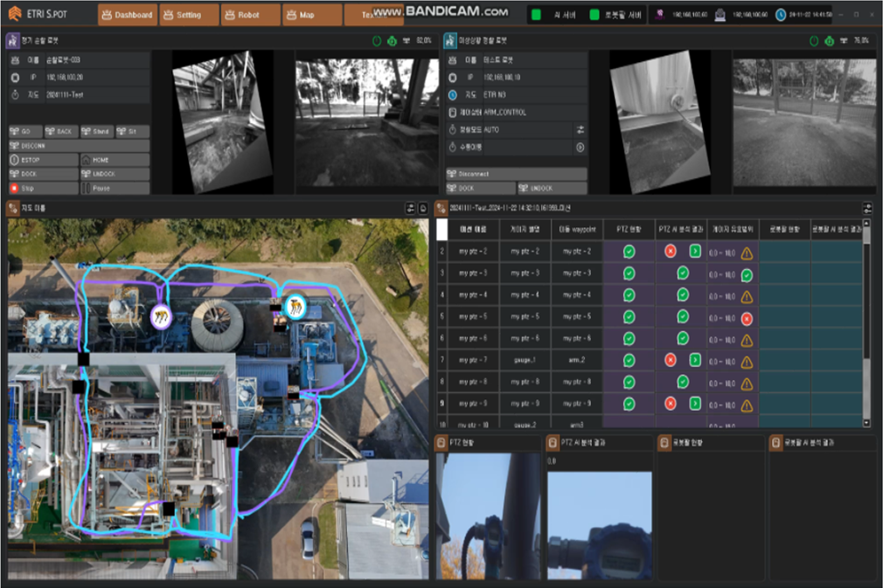Select the PTZ camera thumbnail image
This screenshot has height=588, width=883.
point(488,516)
